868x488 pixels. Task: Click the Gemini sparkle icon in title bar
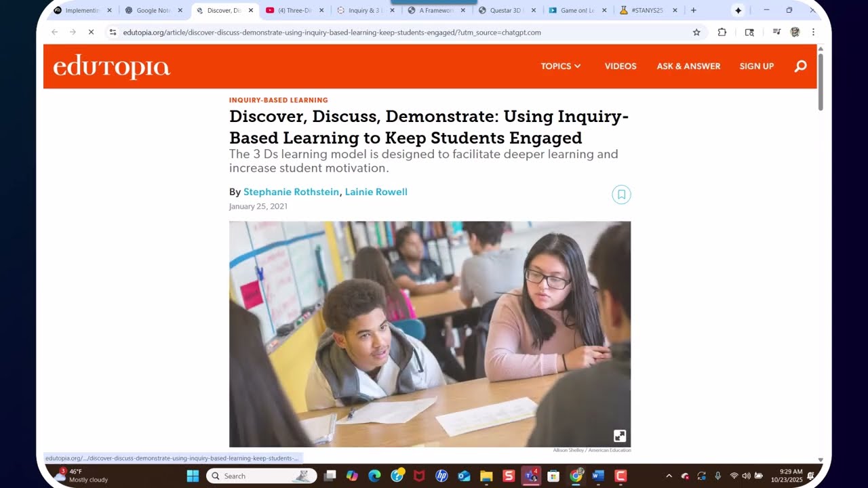[738, 10]
